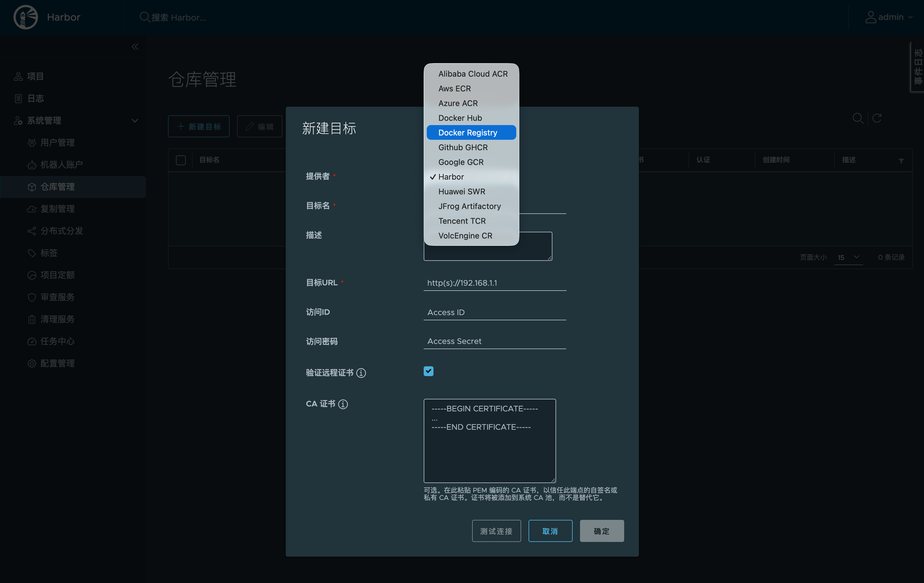The image size is (924, 583).
Task: Select Google GCR provider
Action: (471, 162)
